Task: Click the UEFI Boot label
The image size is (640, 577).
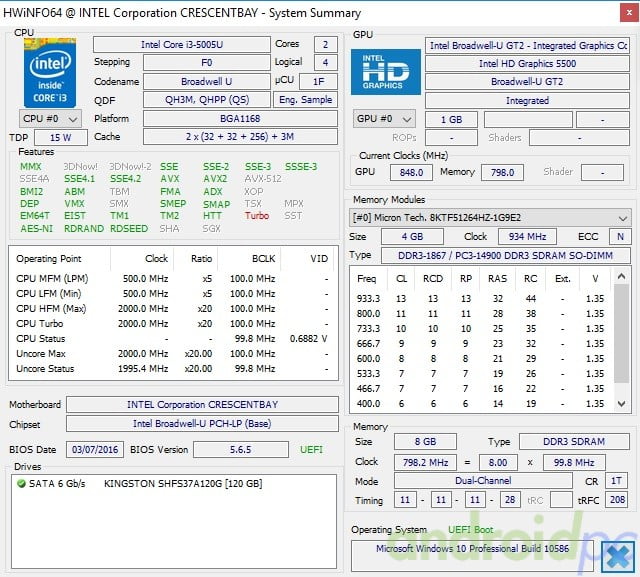Action: (470, 530)
